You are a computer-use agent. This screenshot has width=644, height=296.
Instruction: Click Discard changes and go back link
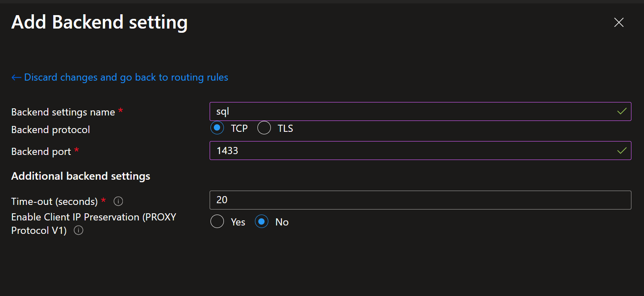point(126,77)
